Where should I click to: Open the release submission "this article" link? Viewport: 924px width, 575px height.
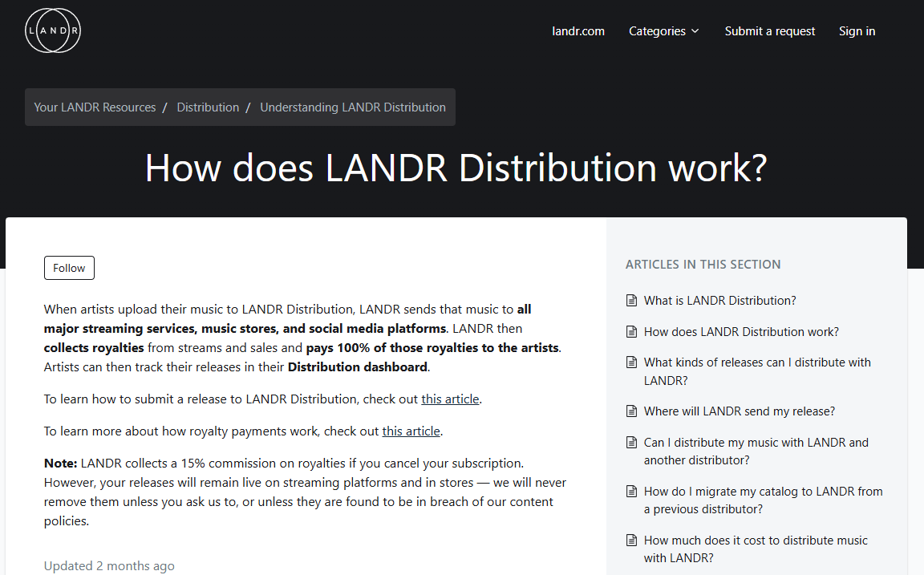click(x=450, y=399)
